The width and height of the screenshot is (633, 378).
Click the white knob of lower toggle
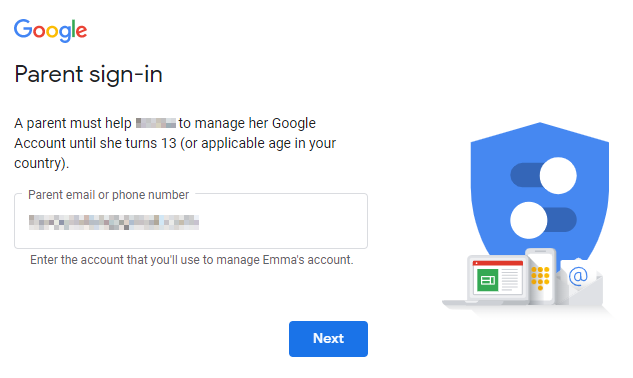click(x=529, y=220)
